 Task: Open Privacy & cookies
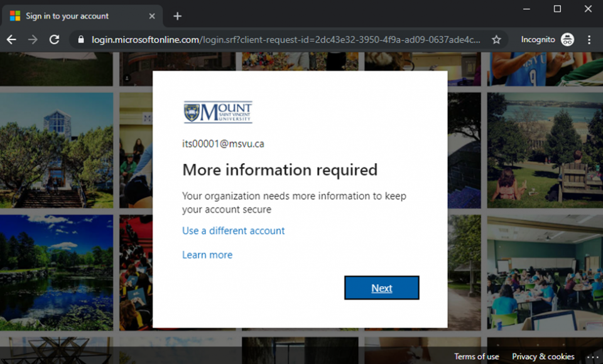pos(544,356)
